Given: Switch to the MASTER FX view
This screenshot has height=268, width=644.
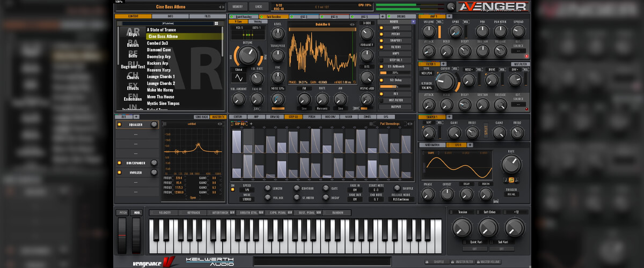Looking at the screenshot, I should 217,116.
